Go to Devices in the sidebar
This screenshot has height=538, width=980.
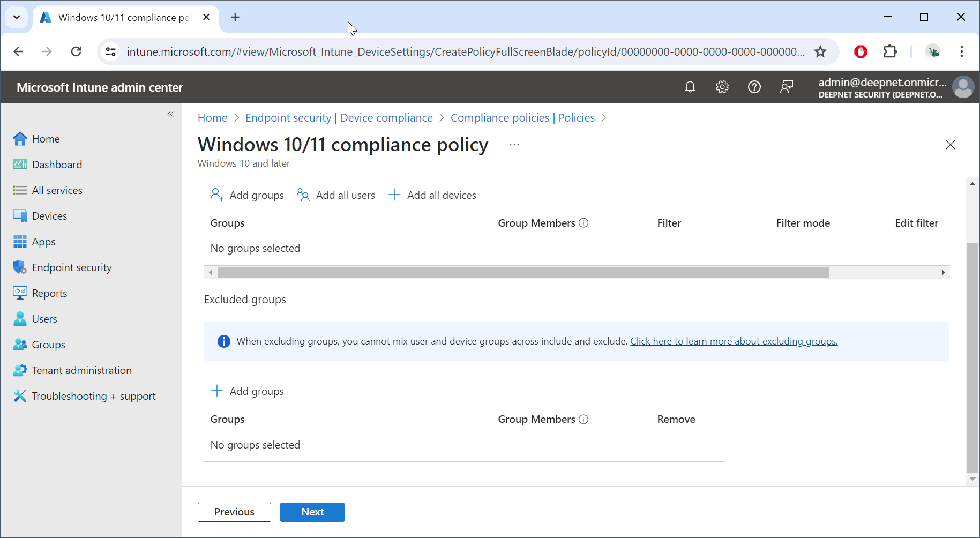tap(49, 216)
